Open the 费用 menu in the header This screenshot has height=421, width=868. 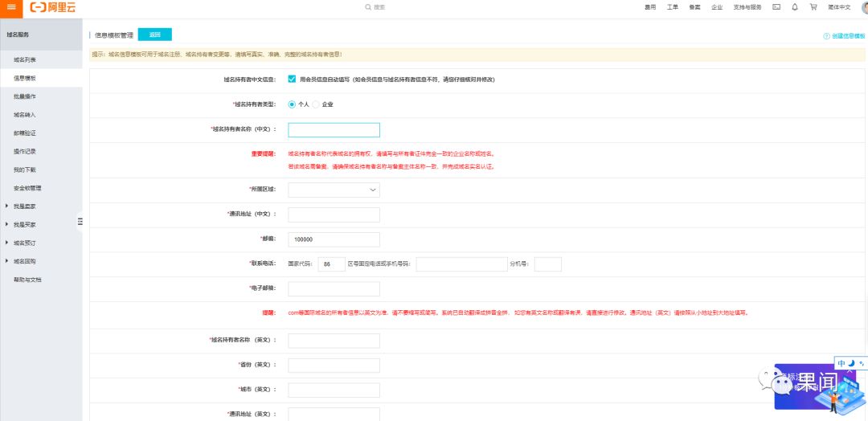[650, 7]
